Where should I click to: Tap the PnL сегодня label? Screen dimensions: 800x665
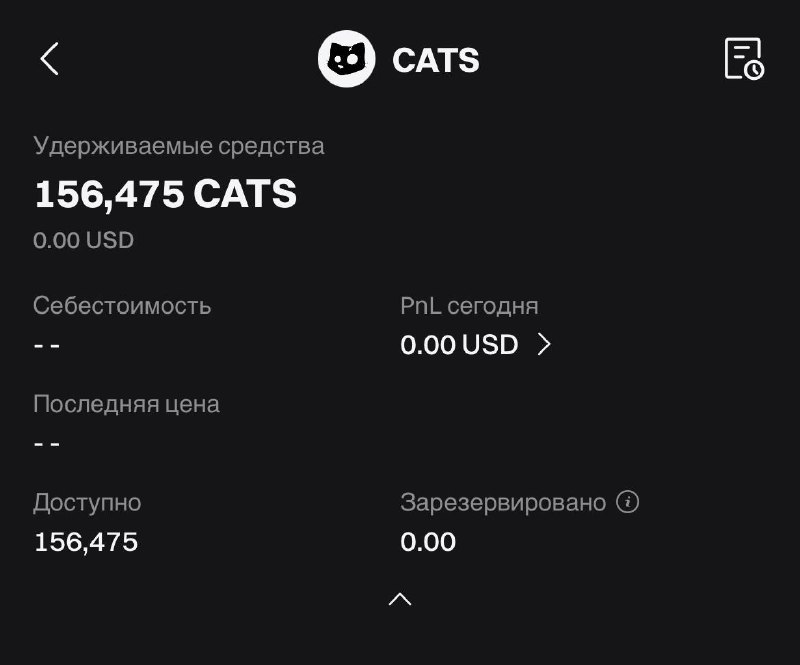click(x=469, y=306)
